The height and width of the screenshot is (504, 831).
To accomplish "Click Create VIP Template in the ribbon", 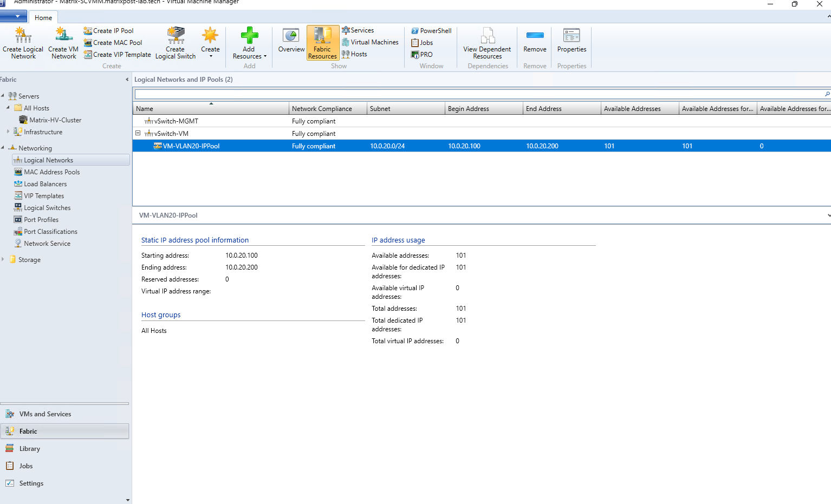I will coord(117,55).
